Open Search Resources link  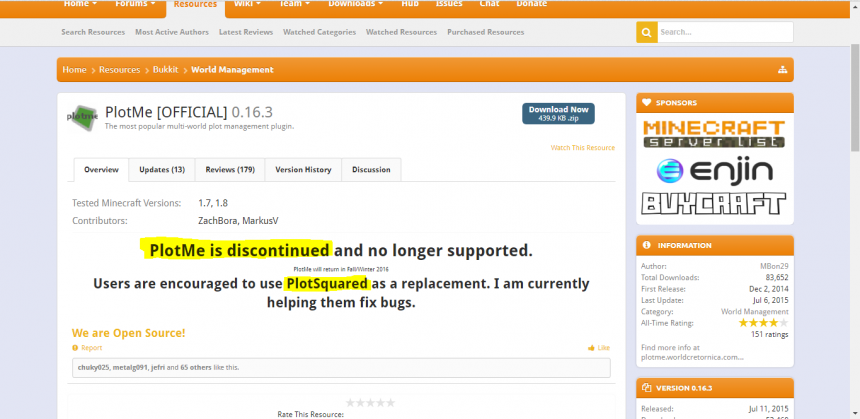93,32
